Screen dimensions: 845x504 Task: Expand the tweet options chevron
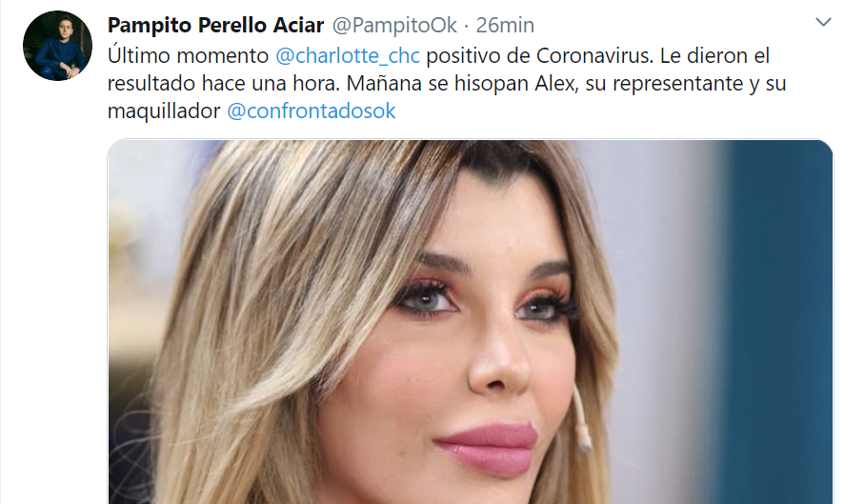click(823, 22)
